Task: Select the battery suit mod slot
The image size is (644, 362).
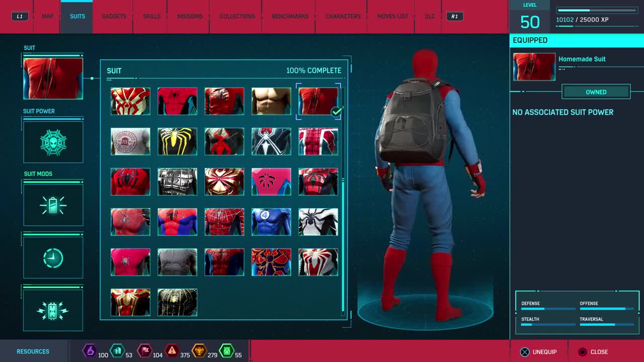Action: coord(53,205)
